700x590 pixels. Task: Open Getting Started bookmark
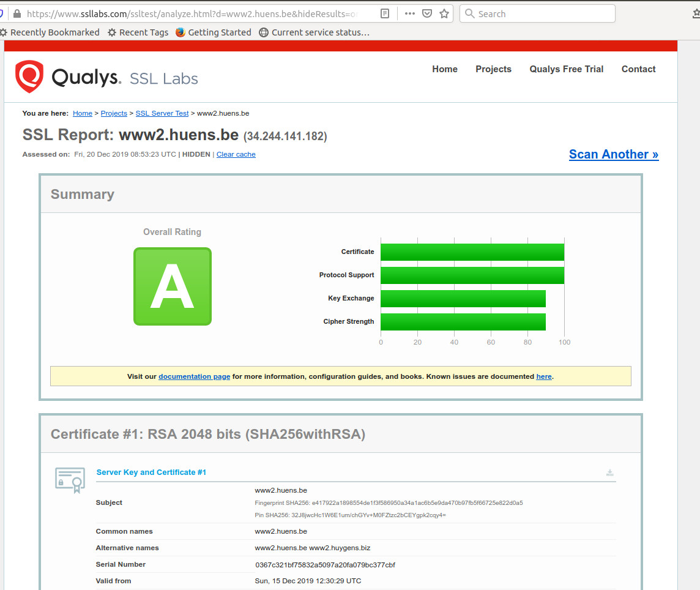pos(214,32)
